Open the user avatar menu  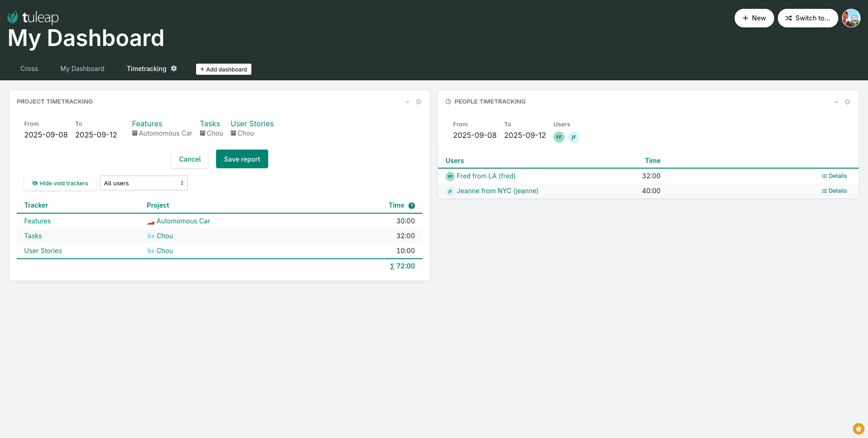(x=851, y=18)
